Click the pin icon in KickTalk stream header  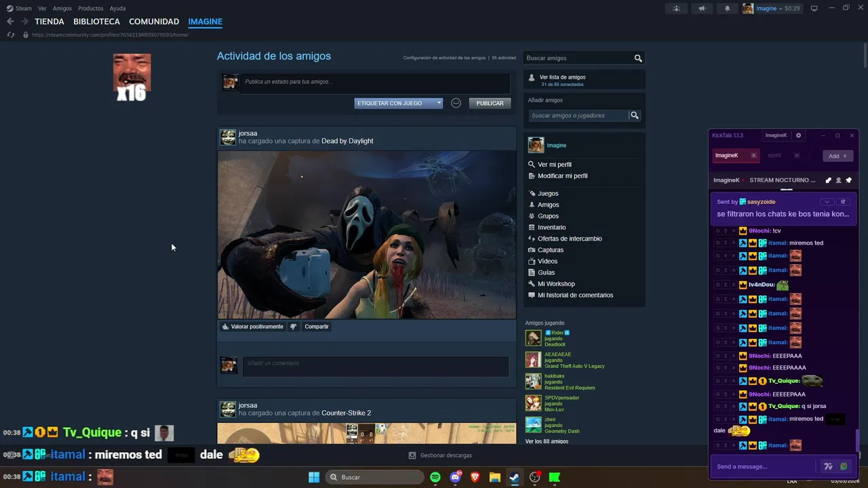(848, 180)
